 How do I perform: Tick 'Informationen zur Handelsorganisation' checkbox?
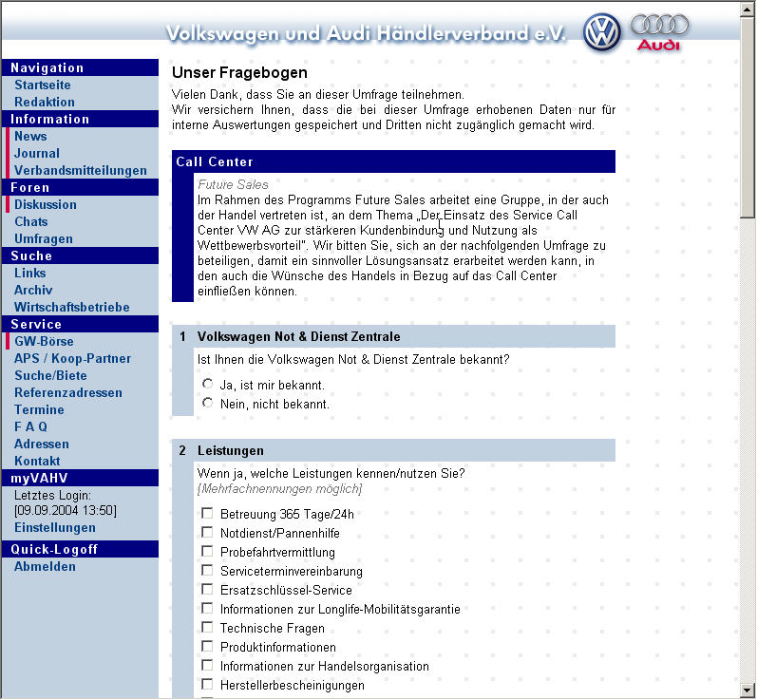coord(207,665)
